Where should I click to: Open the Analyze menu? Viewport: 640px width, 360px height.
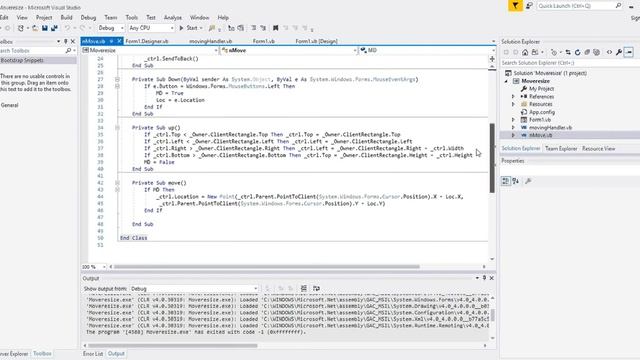[173, 18]
